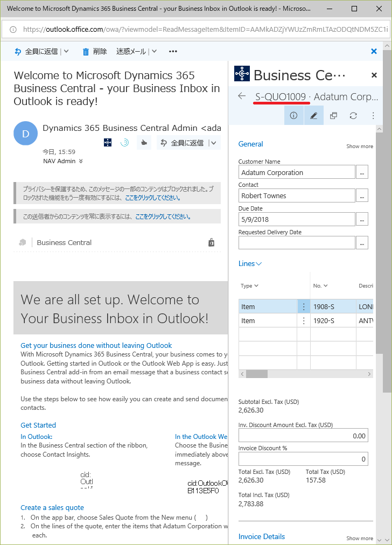Expand the reply options chevron in the message header
392x545 pixels.
(x=213, y=143)
